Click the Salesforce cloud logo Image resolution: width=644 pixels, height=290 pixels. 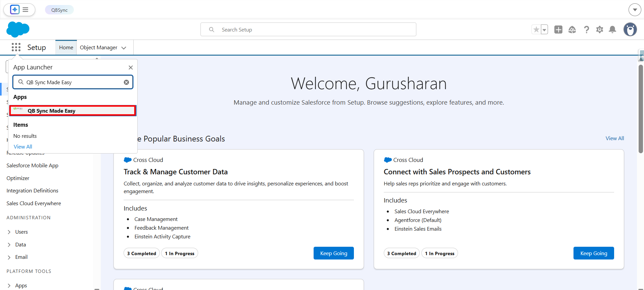(18, 30)
